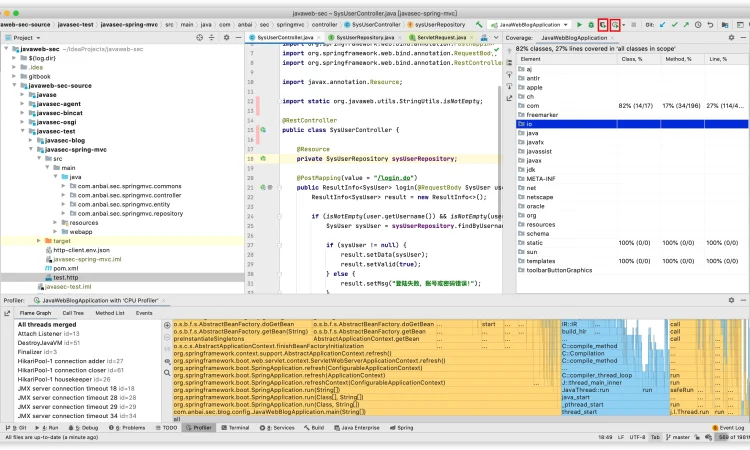Run with CPU Profiler toolbar icon

615,24
